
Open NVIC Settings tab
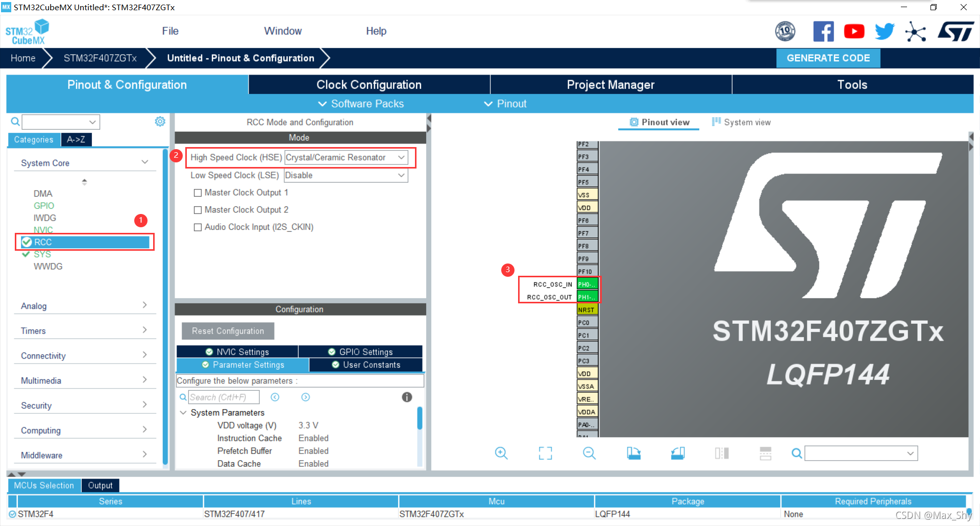tap(237, 352)
